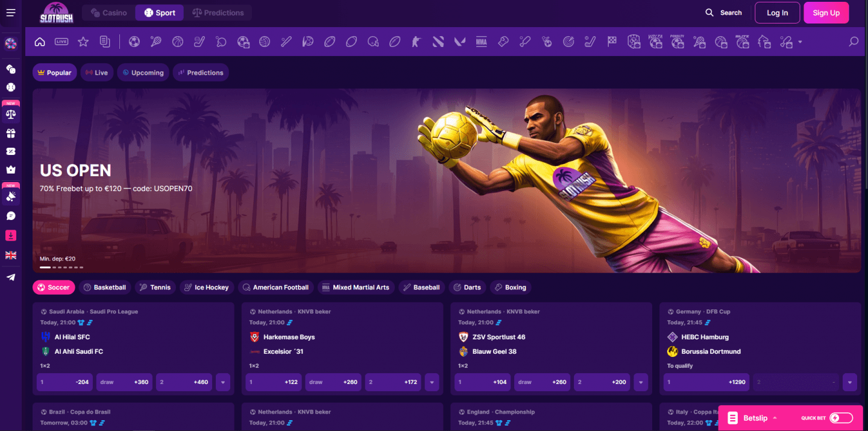Screen dimensions: 868x431
Task: Click sidebar download app icon
Action: [x=11, y=235]
